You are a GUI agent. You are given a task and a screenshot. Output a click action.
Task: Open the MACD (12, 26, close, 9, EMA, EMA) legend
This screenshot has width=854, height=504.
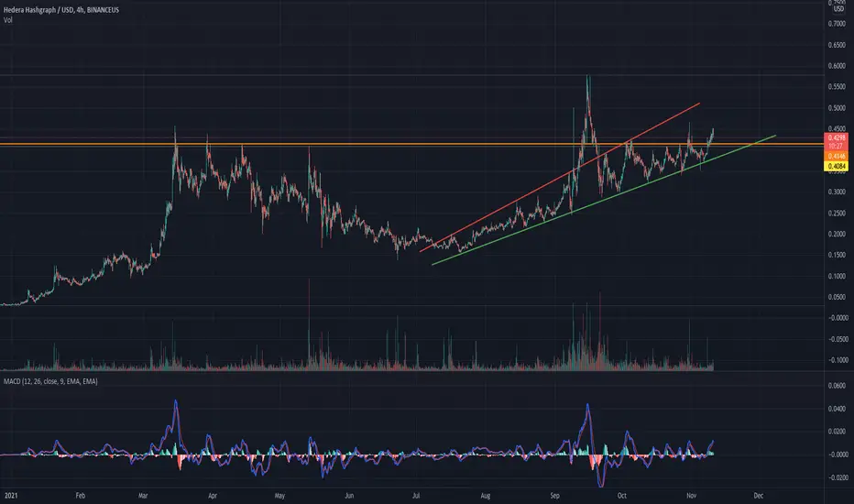coord(50,381)
